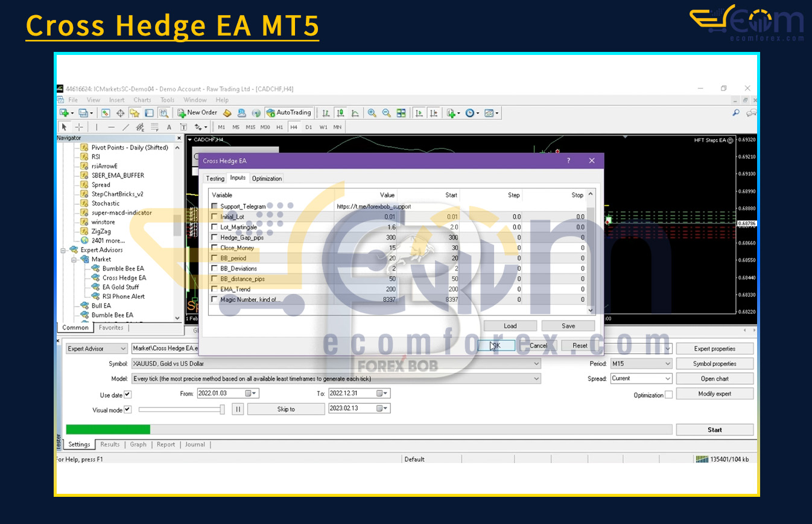The height and width of the screenshot is (524, 812).
Task: Open the Charts menu
Action: point(142,100)
